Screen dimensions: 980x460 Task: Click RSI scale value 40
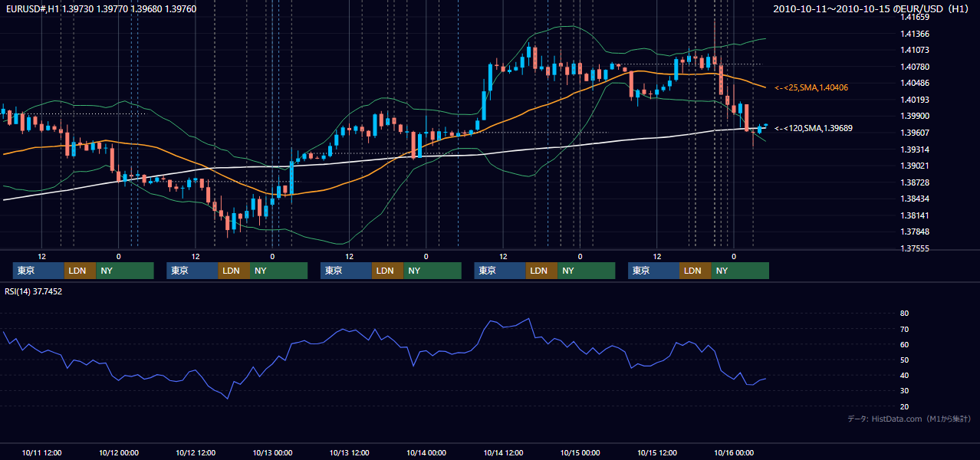pos(904,375)
